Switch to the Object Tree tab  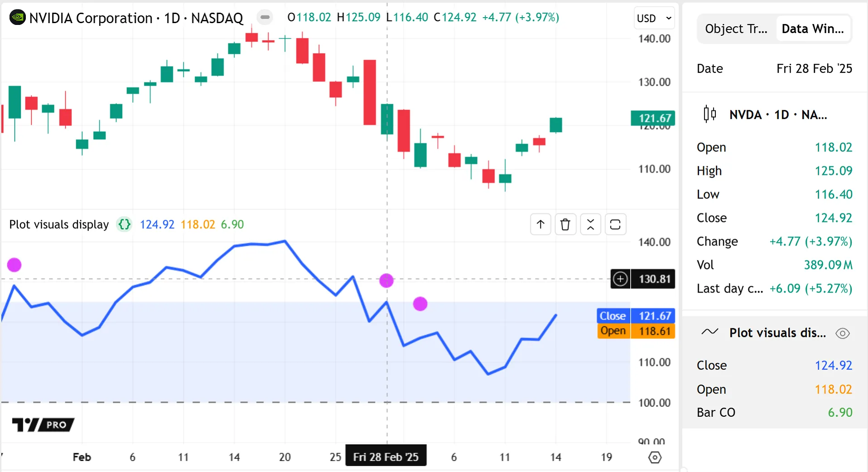[736, 29]
